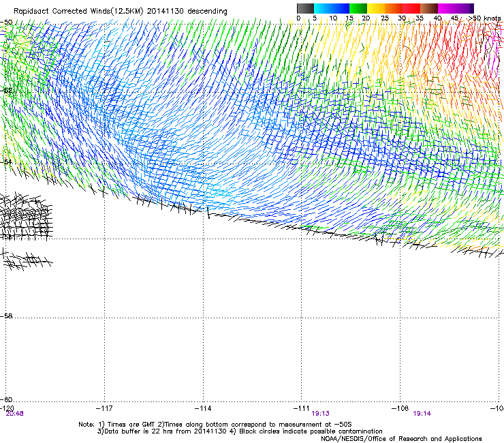The height and width of the screenshot is (443, 504).
Task: Click the brown 35-40 knots color segment
Action: [429, 8]
